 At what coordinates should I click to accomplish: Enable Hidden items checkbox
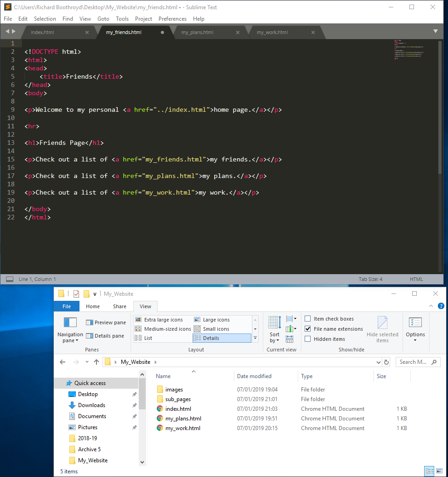307,339
